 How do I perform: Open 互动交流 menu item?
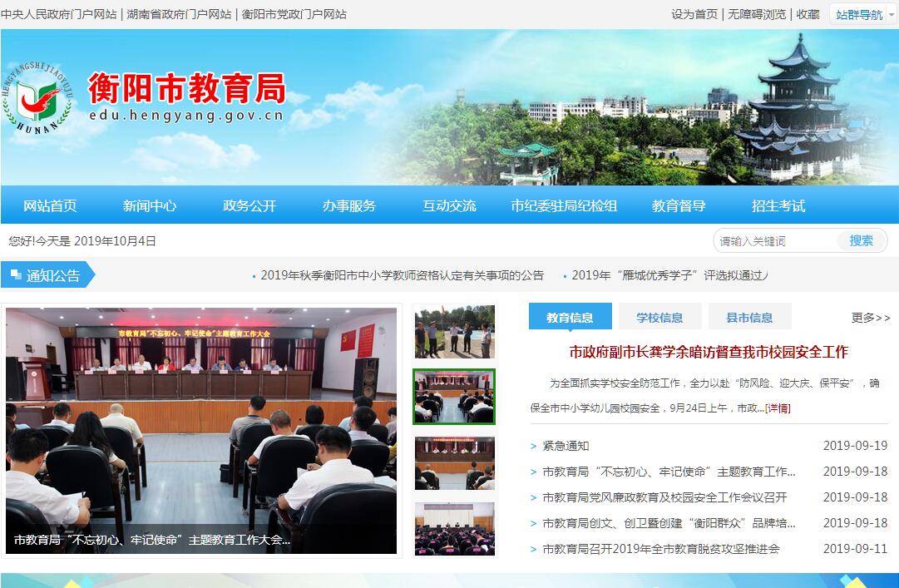[449, 205]
